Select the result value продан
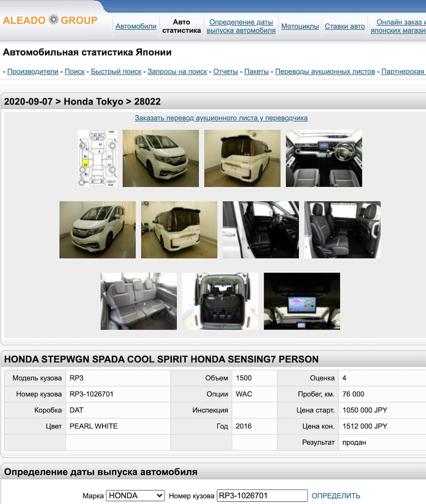The height and width of the screenshot is (504, 426). (354, 442)
